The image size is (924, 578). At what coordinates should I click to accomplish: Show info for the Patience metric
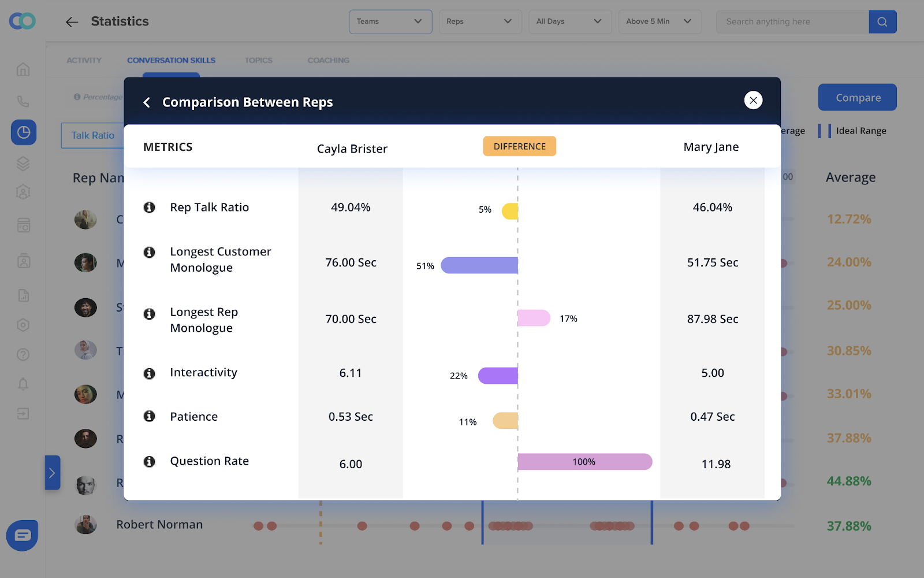click(150, 416)
